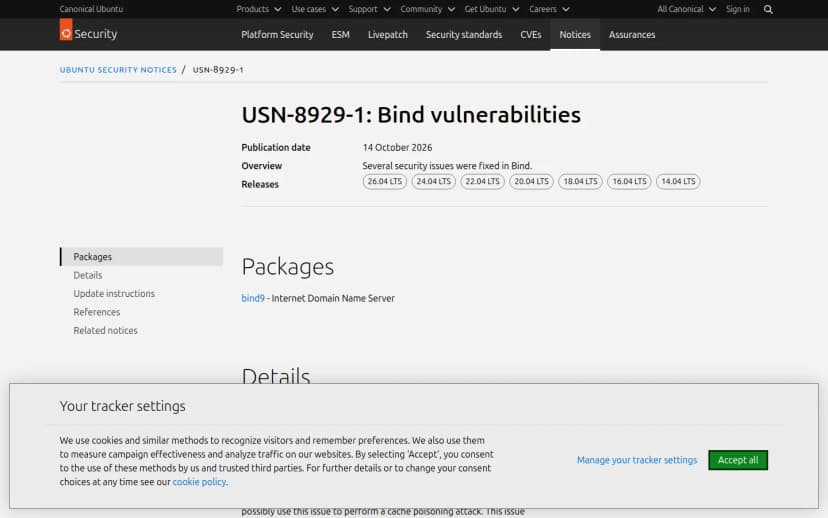Viewport: 828px width, 518px height.
Task: Click the publication date 14 October 2026
Action: tap(397, 147)
